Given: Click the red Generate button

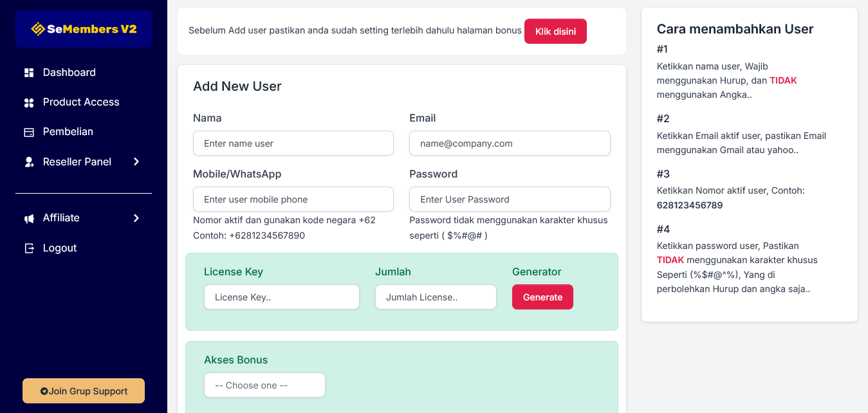Looking at the screenshot, I should tap(542, 297).
